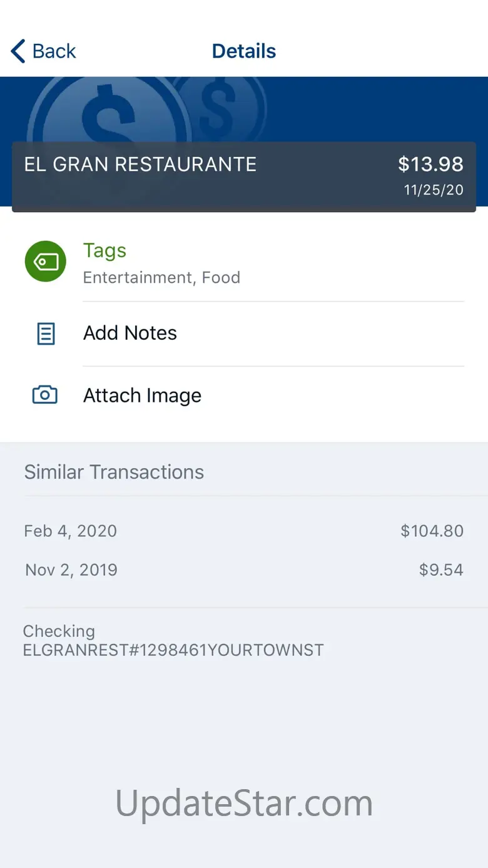Screen dimensions: 488x868
Task: Open the Nov 2, 2019 similar transaction
Action: 71,570
